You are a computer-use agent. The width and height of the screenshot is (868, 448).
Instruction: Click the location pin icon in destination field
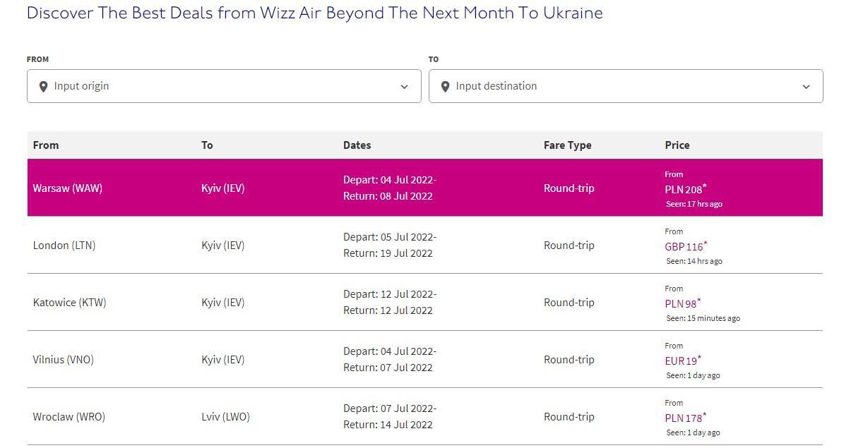pos(445,87)
